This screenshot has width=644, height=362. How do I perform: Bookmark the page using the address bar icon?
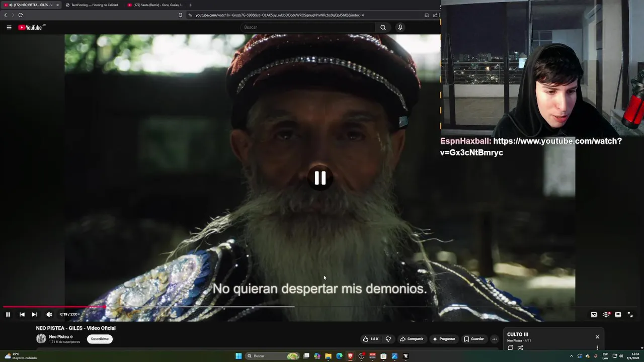point(180,15)
